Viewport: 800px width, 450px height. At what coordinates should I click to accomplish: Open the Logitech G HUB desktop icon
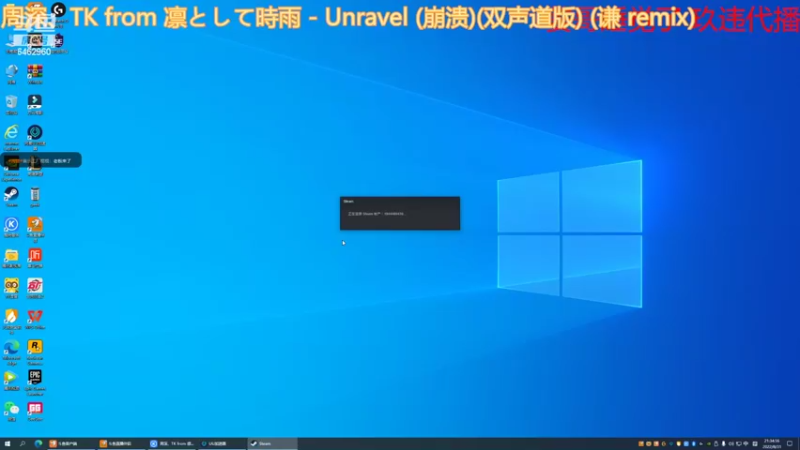coord(59,10)
